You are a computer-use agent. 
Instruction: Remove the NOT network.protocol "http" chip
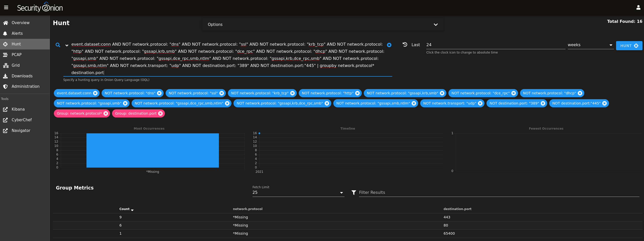point(357,93)
